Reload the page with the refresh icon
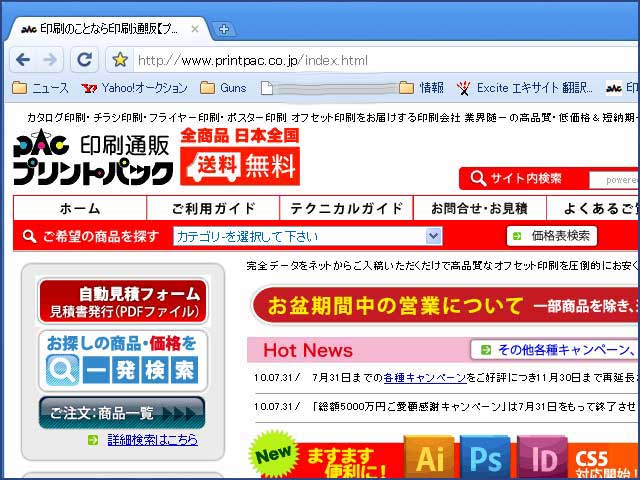 click(x=85, y=60)
